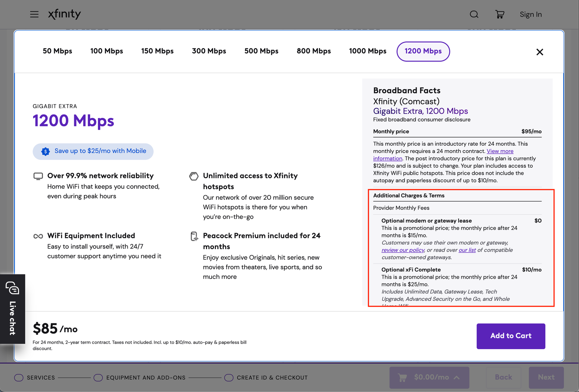This screenshot has height=392, width=579.
Task: Select the Equipment and Add-ons step
Action: click(139, 378)
